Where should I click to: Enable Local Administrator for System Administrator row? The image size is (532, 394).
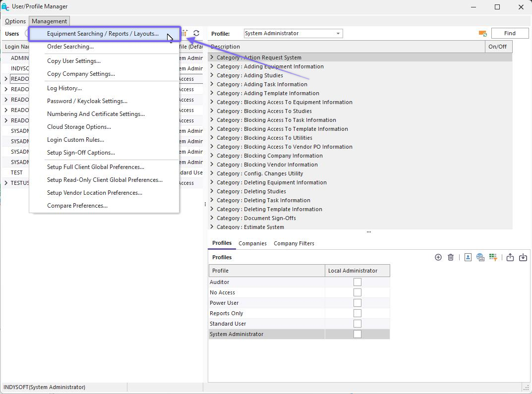[357, 334]
